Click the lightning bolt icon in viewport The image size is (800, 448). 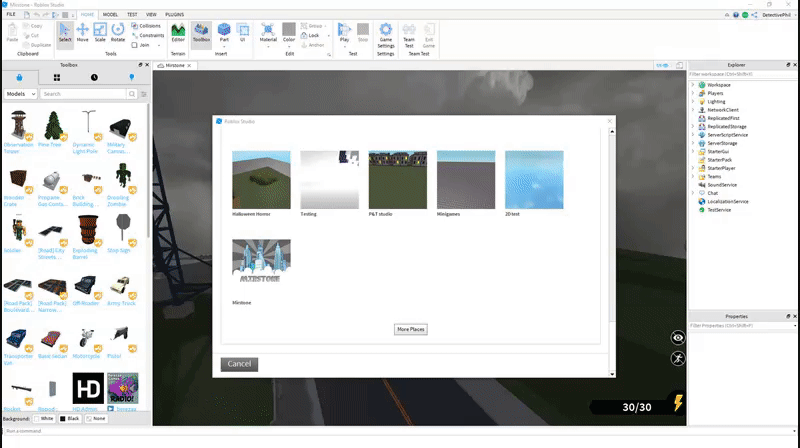(678, 403)
